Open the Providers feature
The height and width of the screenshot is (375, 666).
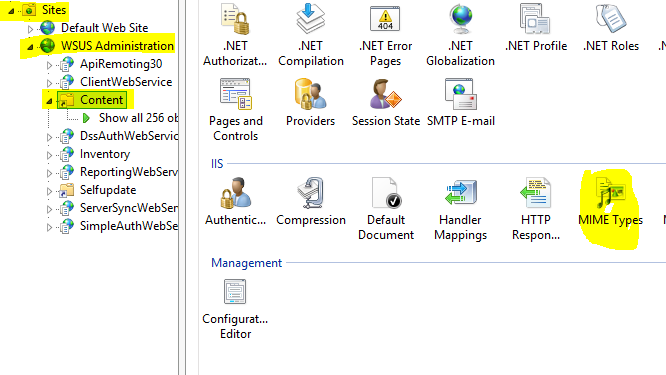(310, 103)
